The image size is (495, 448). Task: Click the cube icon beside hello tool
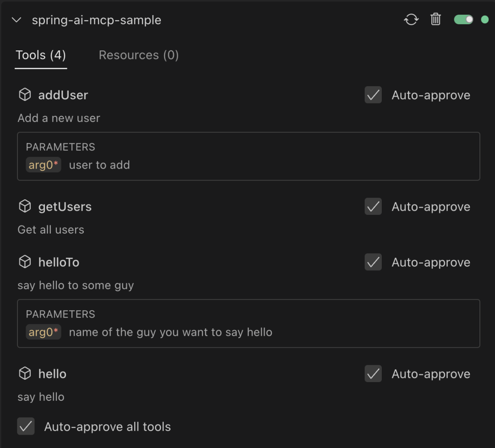pyautogui.click(x=25, y=374)
